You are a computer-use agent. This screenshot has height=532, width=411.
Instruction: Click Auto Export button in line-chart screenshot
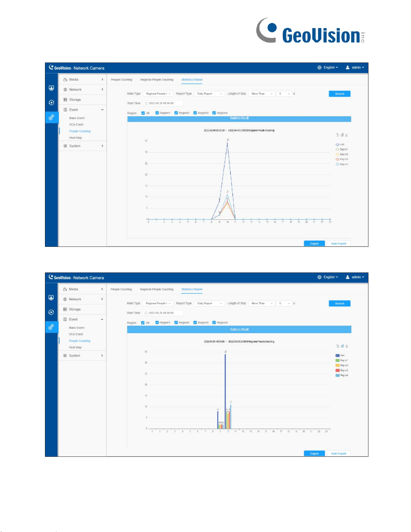click(339, 243)
